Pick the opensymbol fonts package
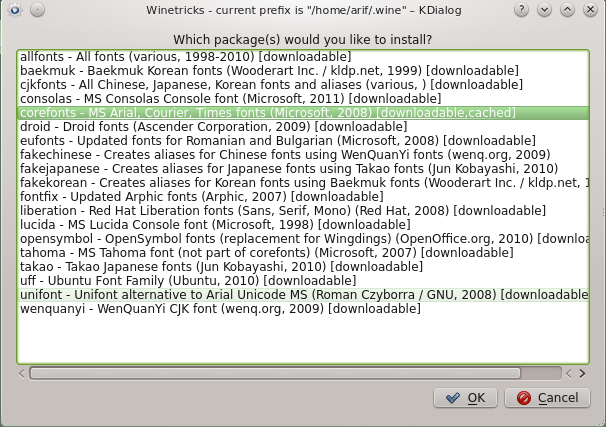This screenshot has height=427, width=606. [303, 238]
